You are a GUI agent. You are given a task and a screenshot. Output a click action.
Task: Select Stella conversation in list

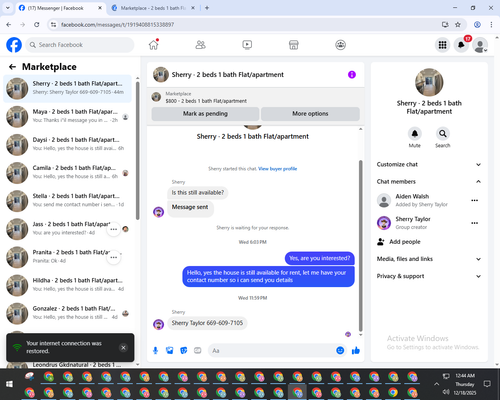pos(68,201)
